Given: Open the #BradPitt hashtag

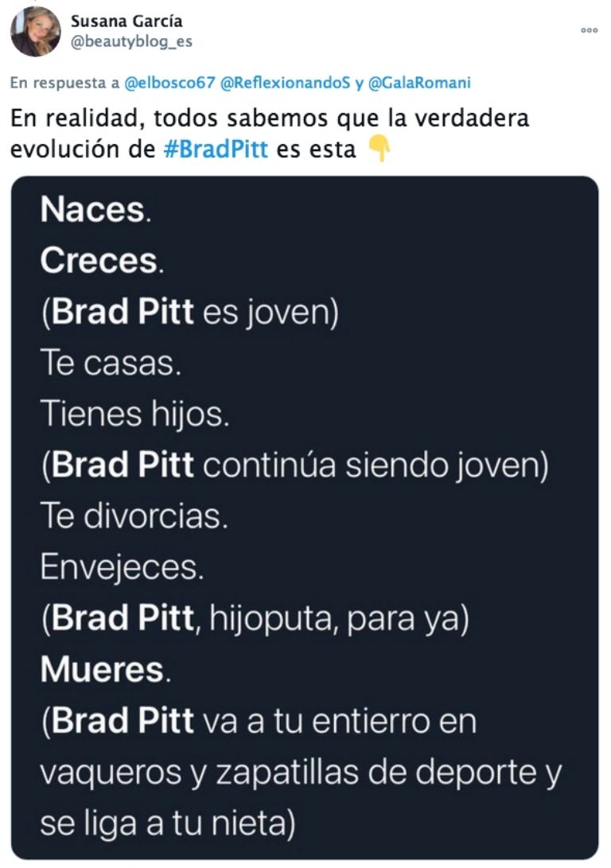Looking at the screenshot, I should (x=215, y=150).
